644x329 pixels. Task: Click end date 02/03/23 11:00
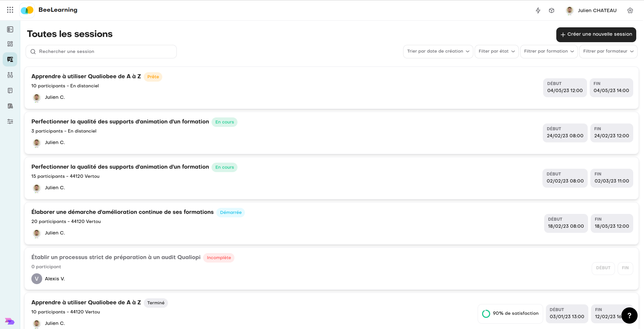point(612,178)
